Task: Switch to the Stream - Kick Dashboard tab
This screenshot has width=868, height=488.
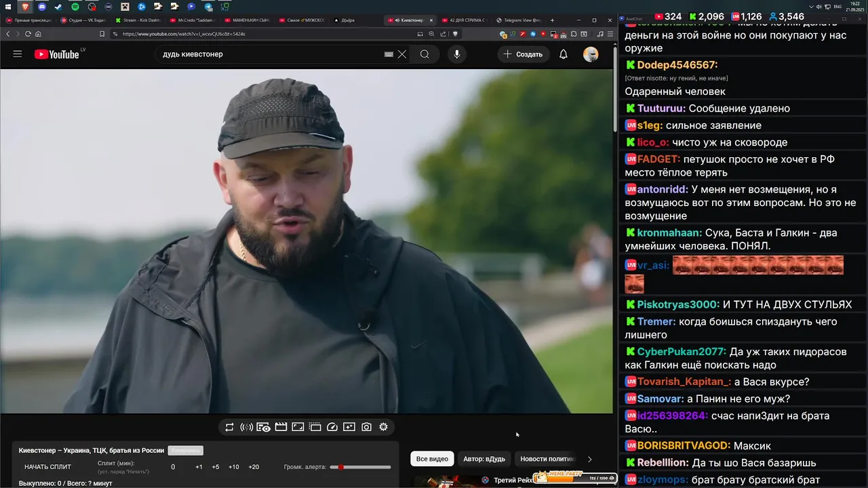Action: (x=139, y=20)
